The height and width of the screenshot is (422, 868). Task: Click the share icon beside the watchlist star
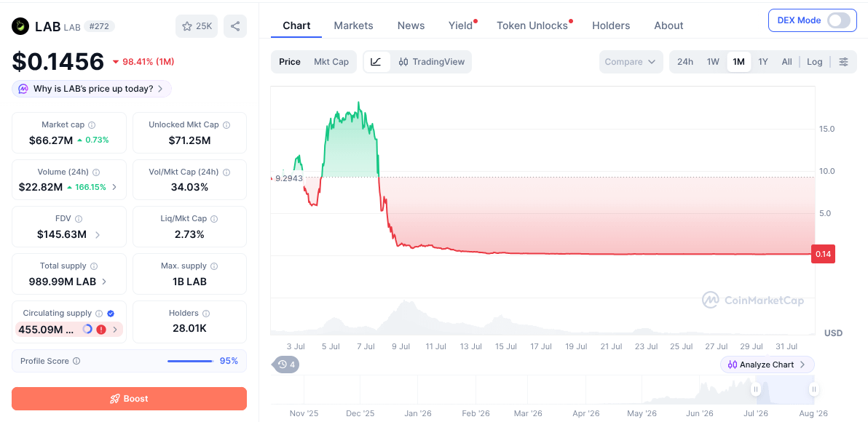(234, 26)
